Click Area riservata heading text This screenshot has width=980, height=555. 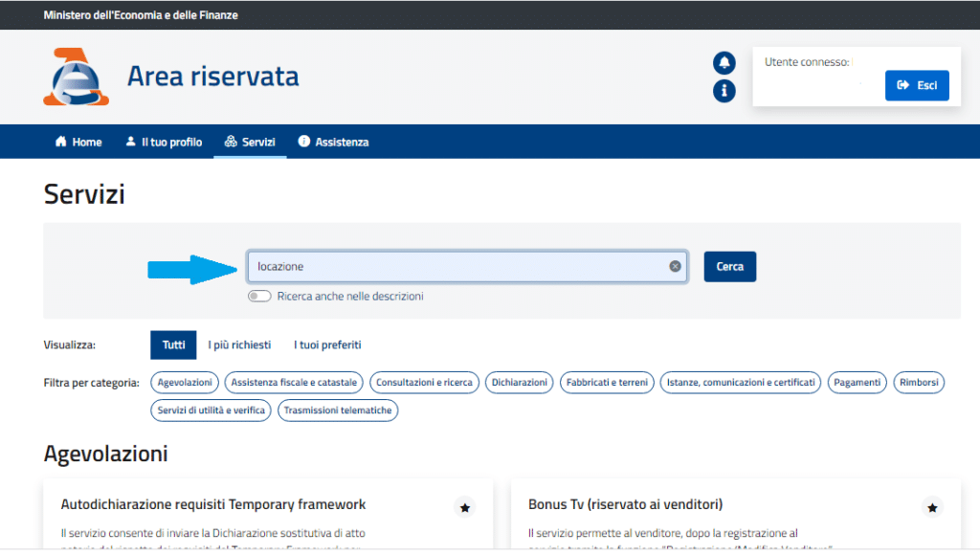pos(213,77)
